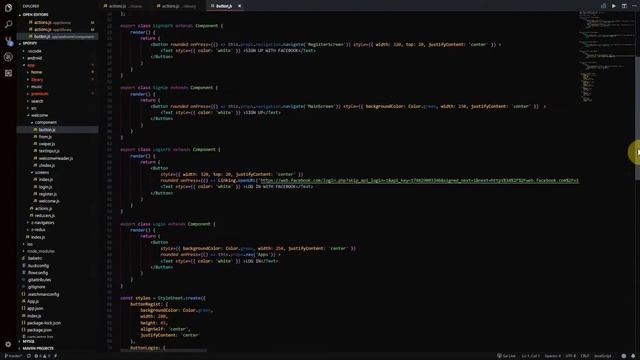Open the Search view in activity bar
This screenshot has height=360, width=640.
tap(8, 24)
